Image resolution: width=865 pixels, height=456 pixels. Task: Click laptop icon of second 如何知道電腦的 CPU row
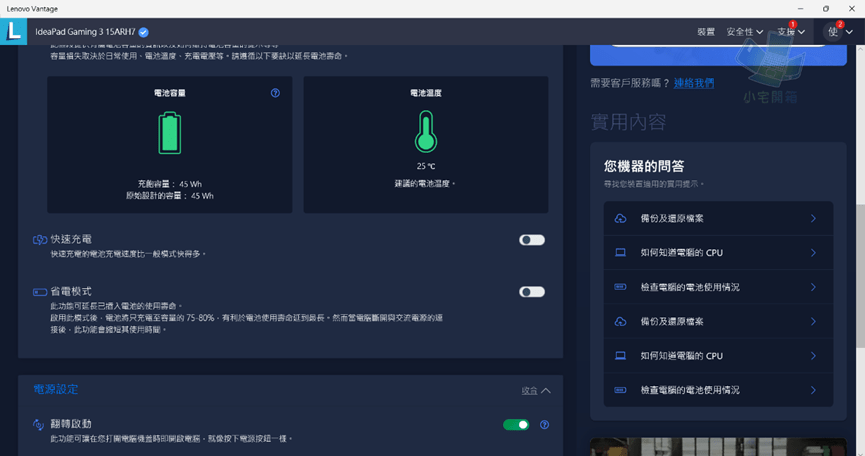621,356
